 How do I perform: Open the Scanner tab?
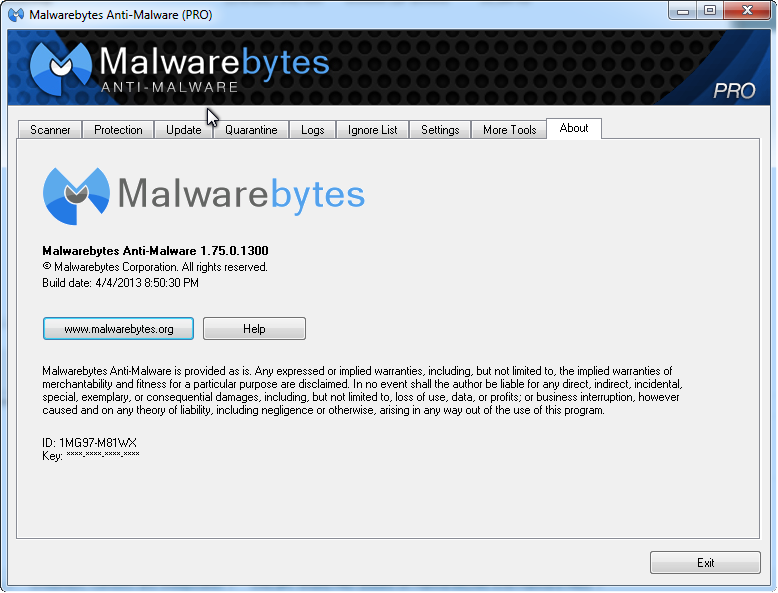(50, 130)
